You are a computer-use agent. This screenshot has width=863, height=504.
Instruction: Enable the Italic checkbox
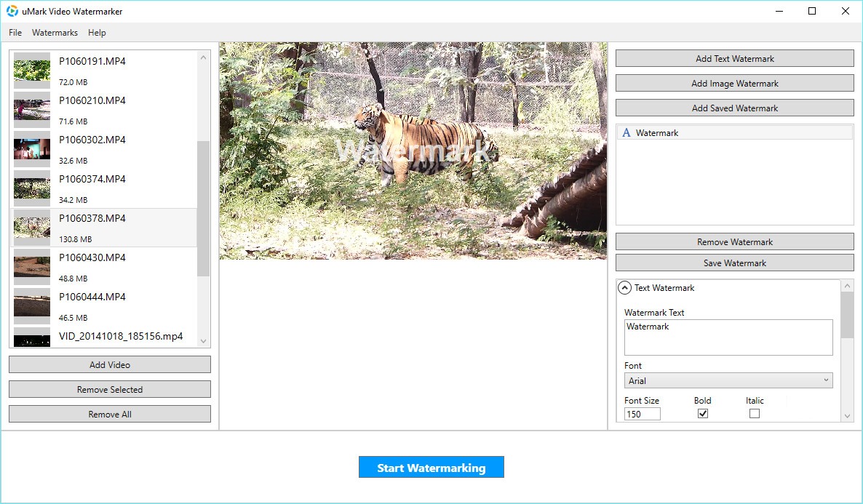[755, 414]
